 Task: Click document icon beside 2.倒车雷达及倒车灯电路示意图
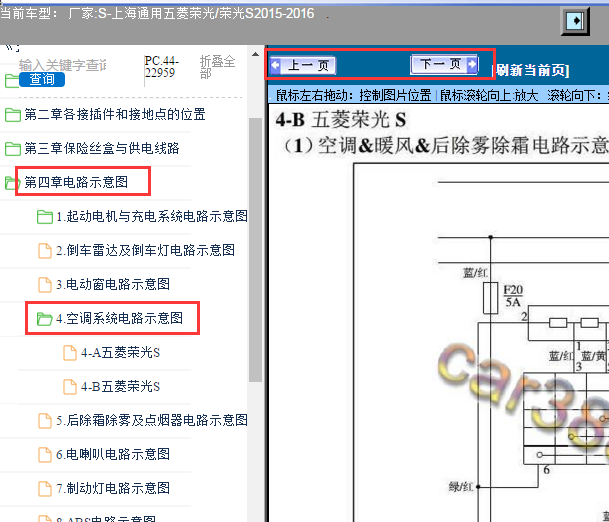pos(45,251)
